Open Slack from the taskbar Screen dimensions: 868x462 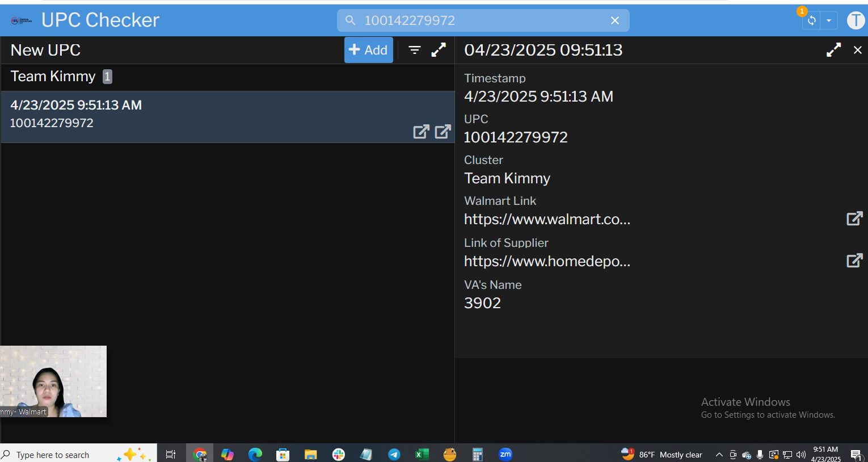click(339, 454)
